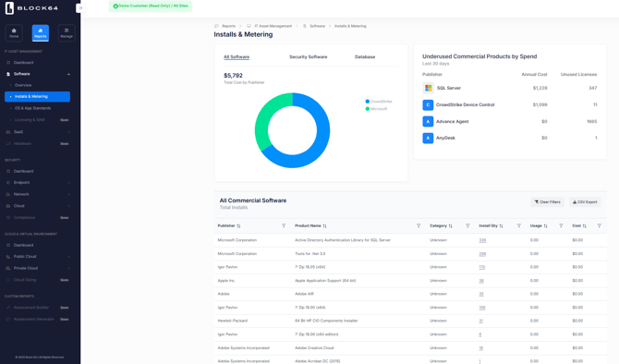Expand the Security Cloud menu
The width and height of the screenshot is (619, 364).
[38, 206]
